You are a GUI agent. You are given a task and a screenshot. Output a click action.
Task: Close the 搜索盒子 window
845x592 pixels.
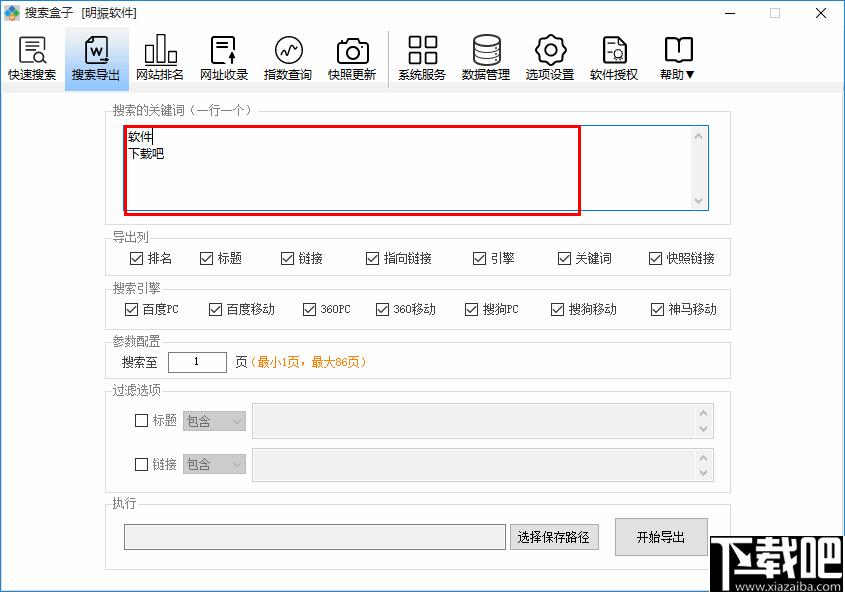(x=821, y=13)
